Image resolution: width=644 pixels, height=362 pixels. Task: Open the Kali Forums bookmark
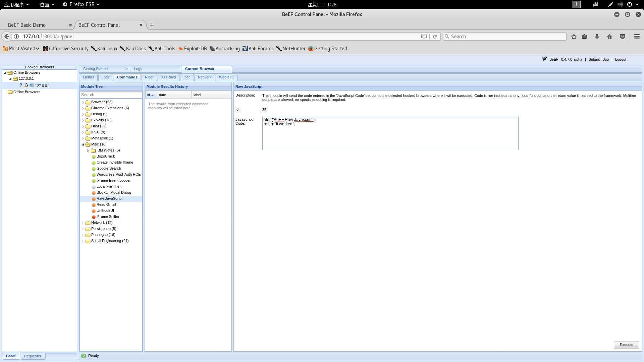tap(258, 49)
